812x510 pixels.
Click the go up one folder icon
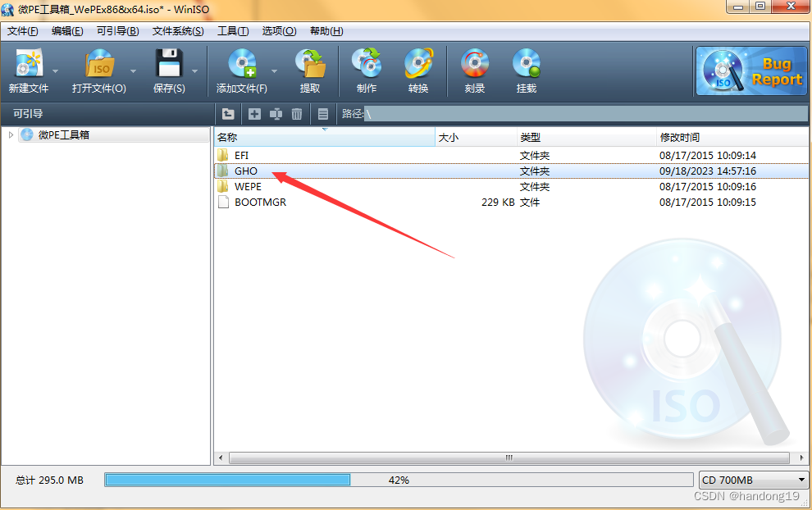tap(228, 114)
